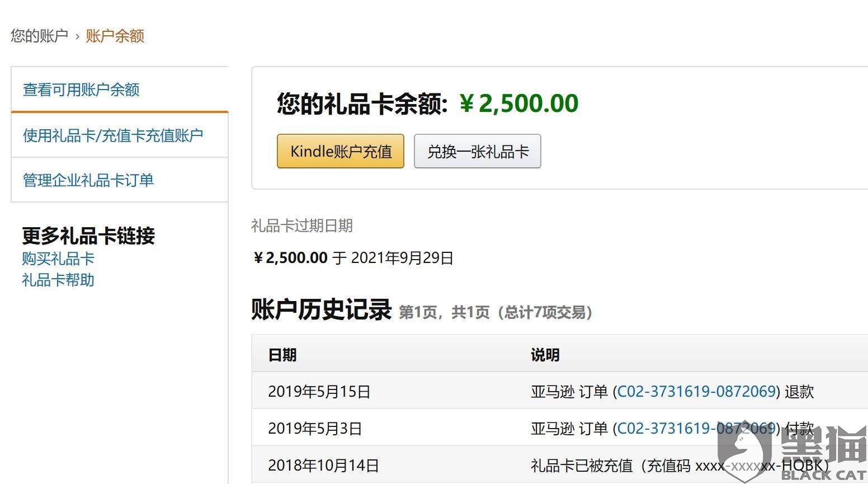
Task: Click the 账户历史记录 heading
Action: (x=321, y=310)
